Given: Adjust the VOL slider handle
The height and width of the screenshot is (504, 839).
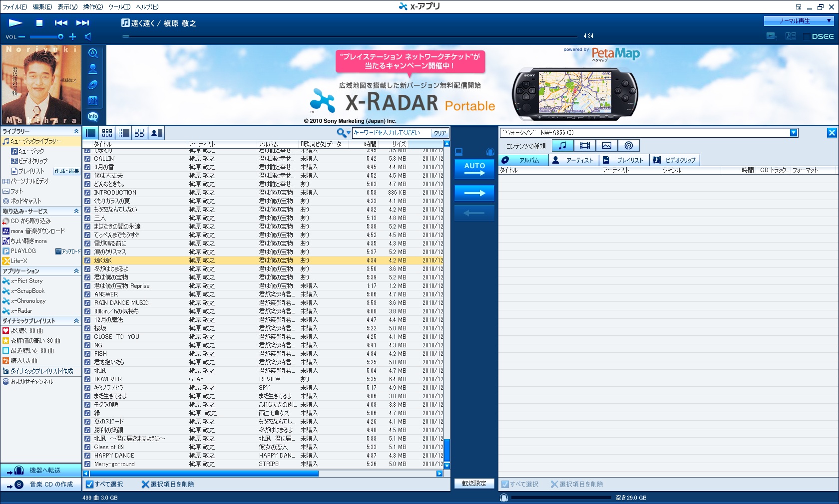Looking at the screenshot, I should (60, 36).
